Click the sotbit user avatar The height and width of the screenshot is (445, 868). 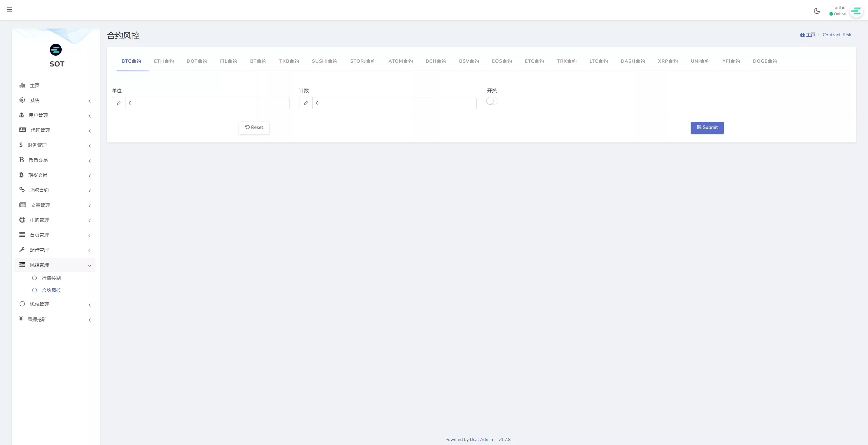tap(856, 12)
